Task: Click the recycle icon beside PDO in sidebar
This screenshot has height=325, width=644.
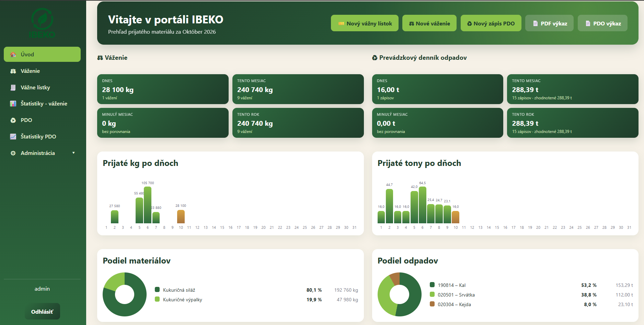Action: [13, 120]
